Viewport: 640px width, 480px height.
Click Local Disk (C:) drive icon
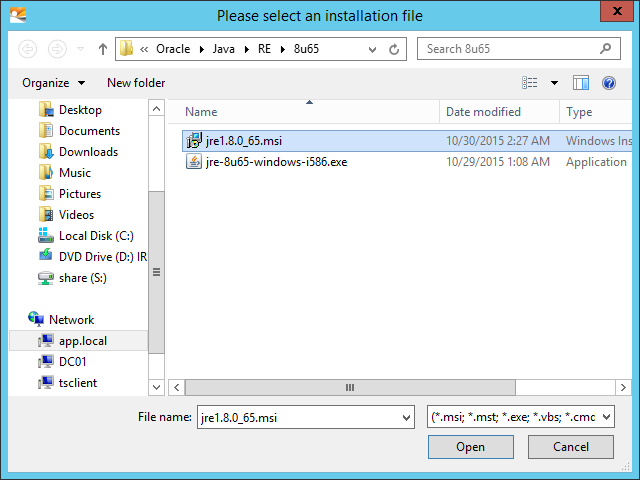(46, 236)
